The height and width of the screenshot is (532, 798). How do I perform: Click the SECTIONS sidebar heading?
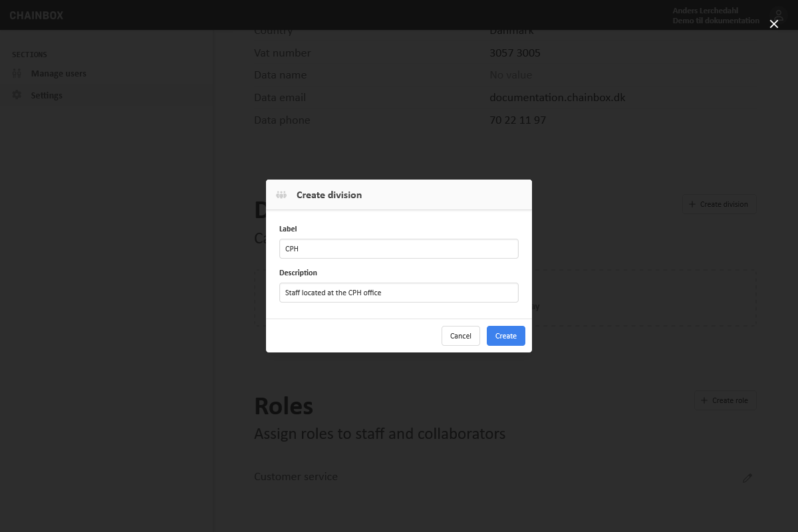tap(29, 55)
